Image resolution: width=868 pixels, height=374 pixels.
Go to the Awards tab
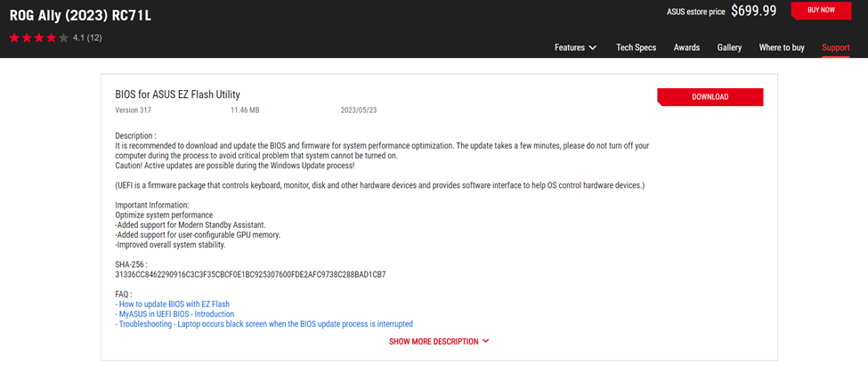[x=686, y=48]
